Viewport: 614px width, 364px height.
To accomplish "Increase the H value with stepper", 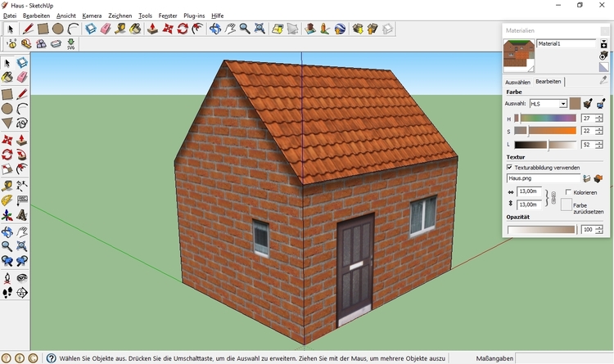I will pyautogui.click(x=599, y=116).
